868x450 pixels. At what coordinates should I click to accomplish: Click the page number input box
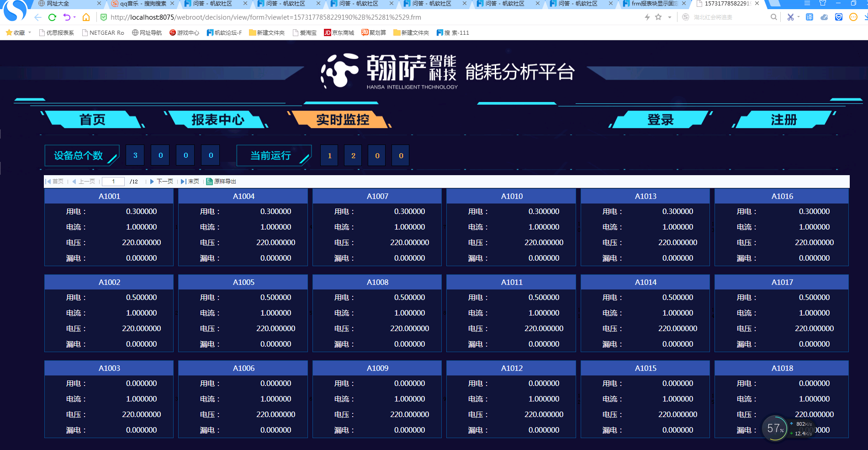[113, 182]
